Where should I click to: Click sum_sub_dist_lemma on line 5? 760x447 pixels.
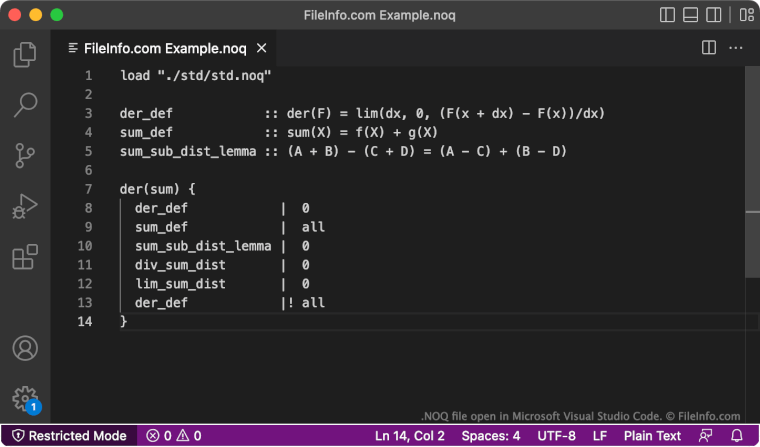click(188, 151)
